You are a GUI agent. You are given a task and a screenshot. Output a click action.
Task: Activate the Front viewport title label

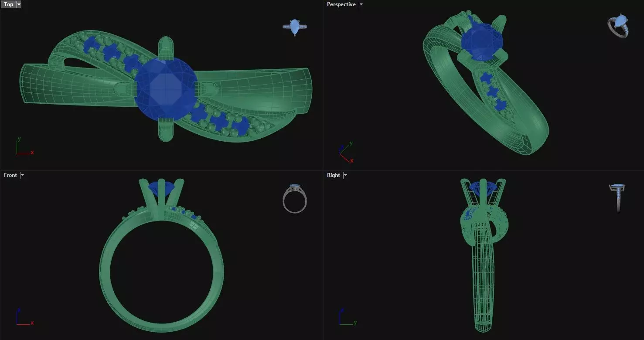(x=10, y=175)
